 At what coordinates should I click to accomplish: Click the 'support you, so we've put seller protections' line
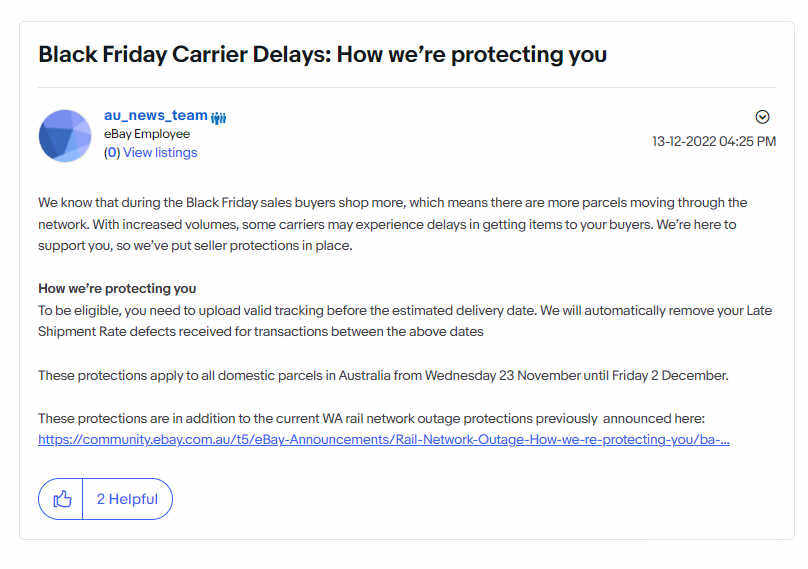195,246
